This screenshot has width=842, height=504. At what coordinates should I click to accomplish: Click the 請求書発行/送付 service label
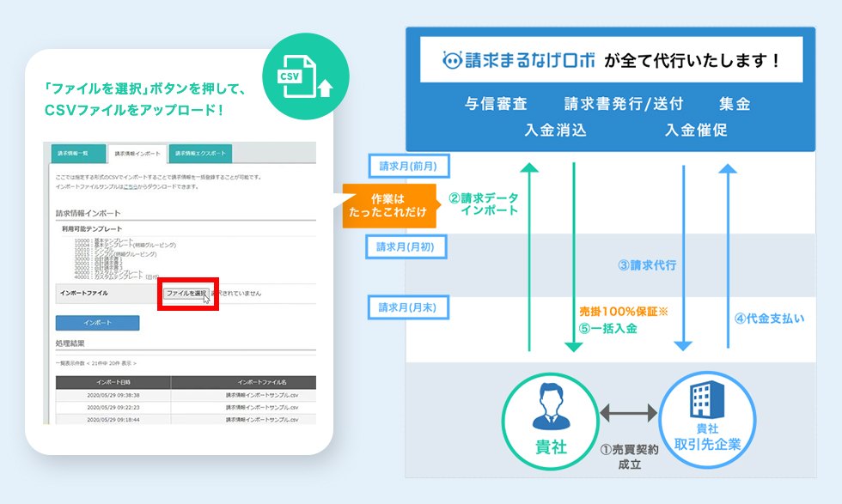[624, 104]
